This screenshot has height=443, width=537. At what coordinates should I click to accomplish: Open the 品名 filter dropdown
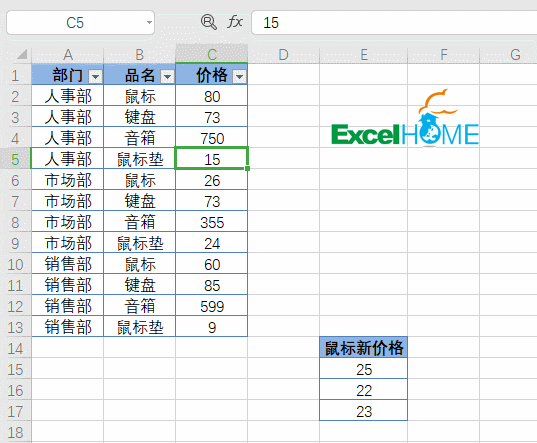(167, 76)
